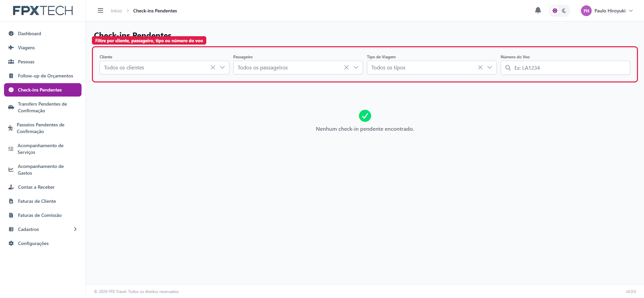Toggle the hamburger sidebar menu

pyautogui.click(x=100, y=11)
